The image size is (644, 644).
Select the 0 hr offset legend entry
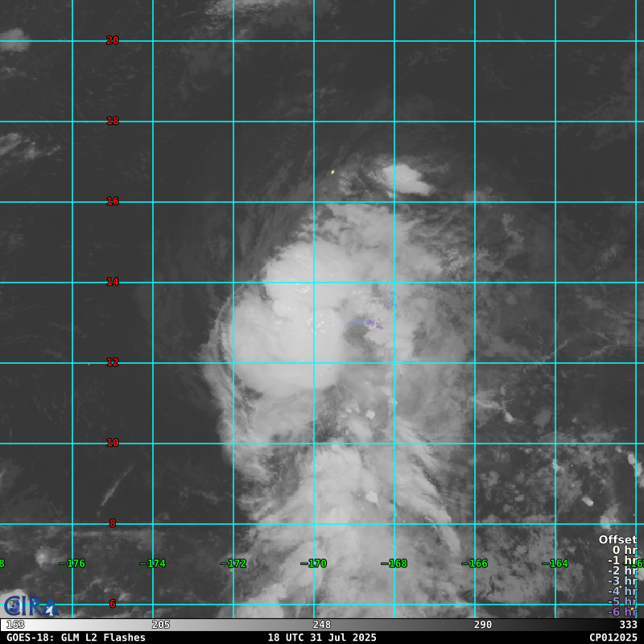(x=624, y=551)
